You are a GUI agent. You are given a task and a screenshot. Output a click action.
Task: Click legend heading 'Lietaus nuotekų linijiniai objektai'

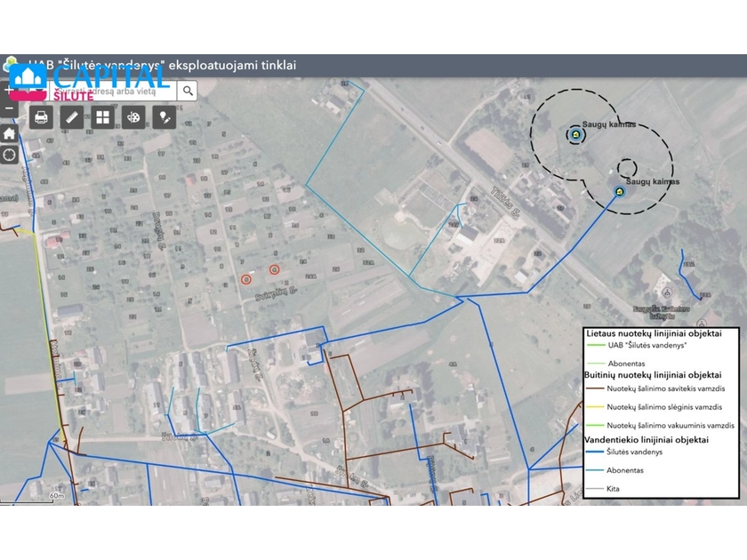(654, 333)
